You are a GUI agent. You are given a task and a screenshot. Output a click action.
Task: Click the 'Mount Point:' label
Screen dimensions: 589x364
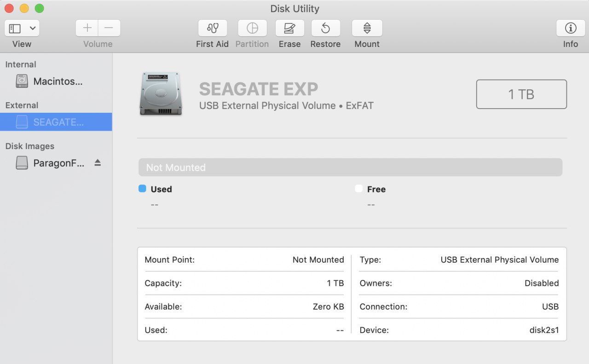170,260
